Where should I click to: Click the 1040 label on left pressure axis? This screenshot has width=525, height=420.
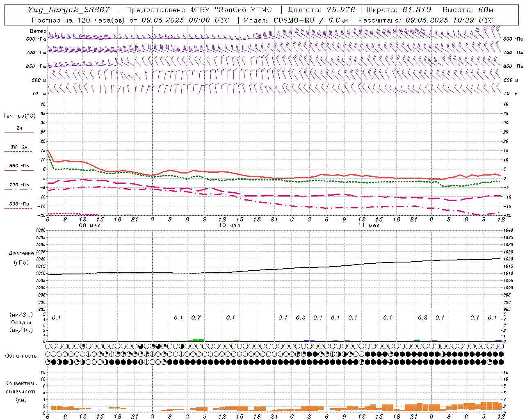[x=41, y=231]
